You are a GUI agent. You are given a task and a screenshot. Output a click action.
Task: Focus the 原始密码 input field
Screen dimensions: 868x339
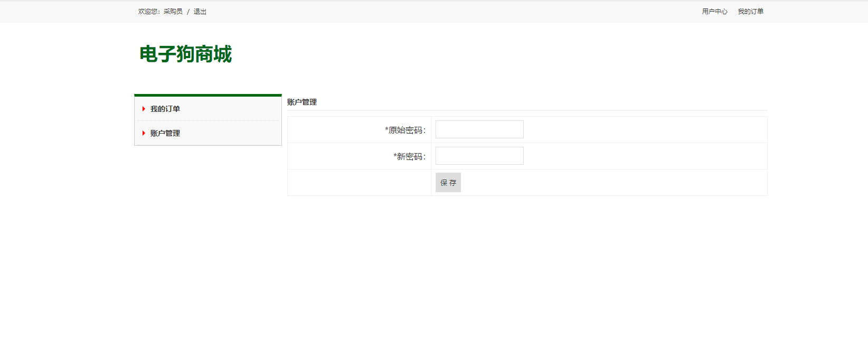[479, 129]
